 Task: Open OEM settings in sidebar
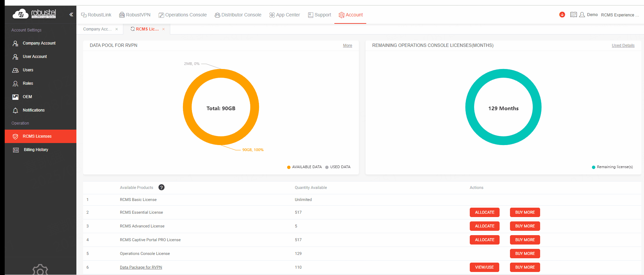pos(27,97)
